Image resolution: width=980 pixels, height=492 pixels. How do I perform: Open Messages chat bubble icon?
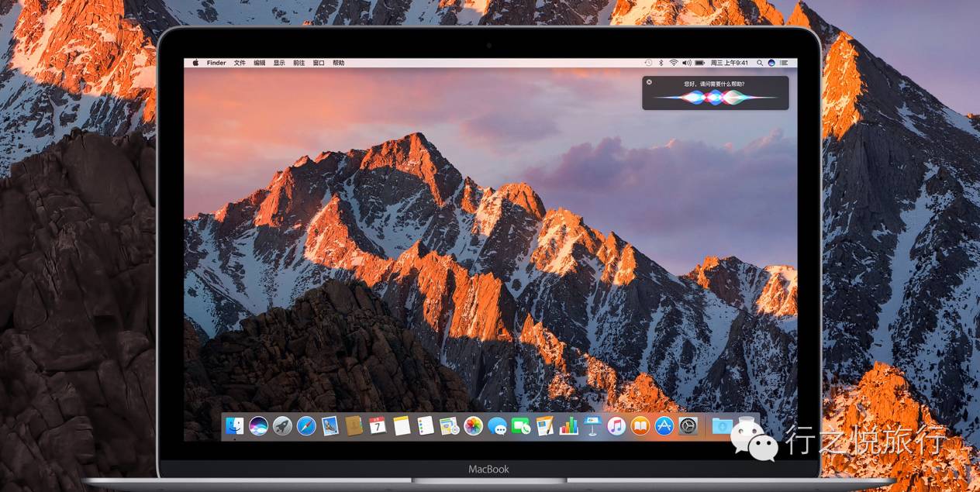(497, 425)
